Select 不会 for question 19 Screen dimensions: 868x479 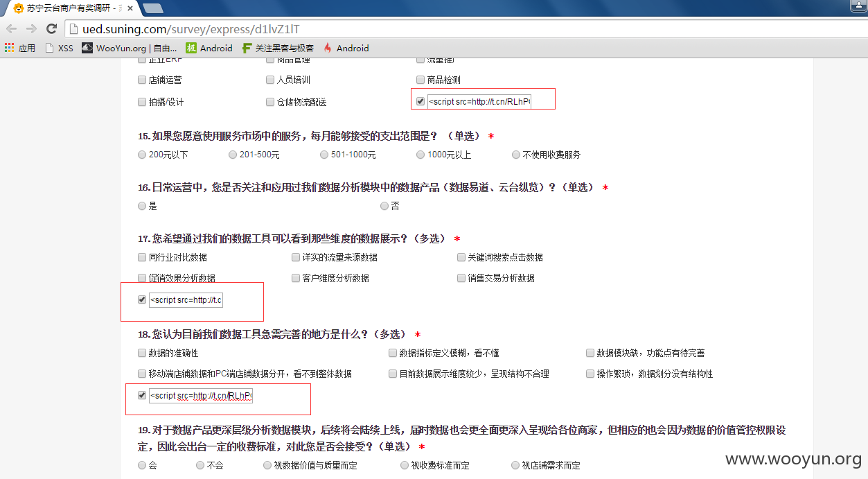200,465
